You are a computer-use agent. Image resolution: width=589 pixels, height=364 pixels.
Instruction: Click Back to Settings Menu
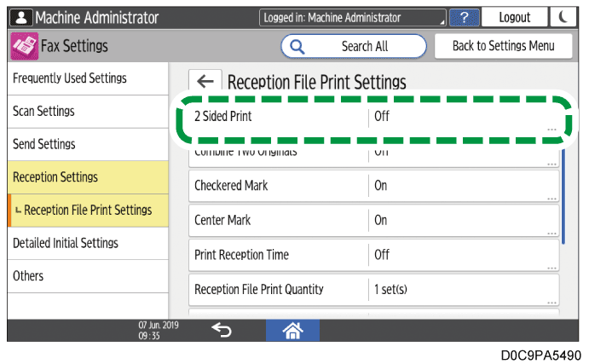(x=503, y=46)
